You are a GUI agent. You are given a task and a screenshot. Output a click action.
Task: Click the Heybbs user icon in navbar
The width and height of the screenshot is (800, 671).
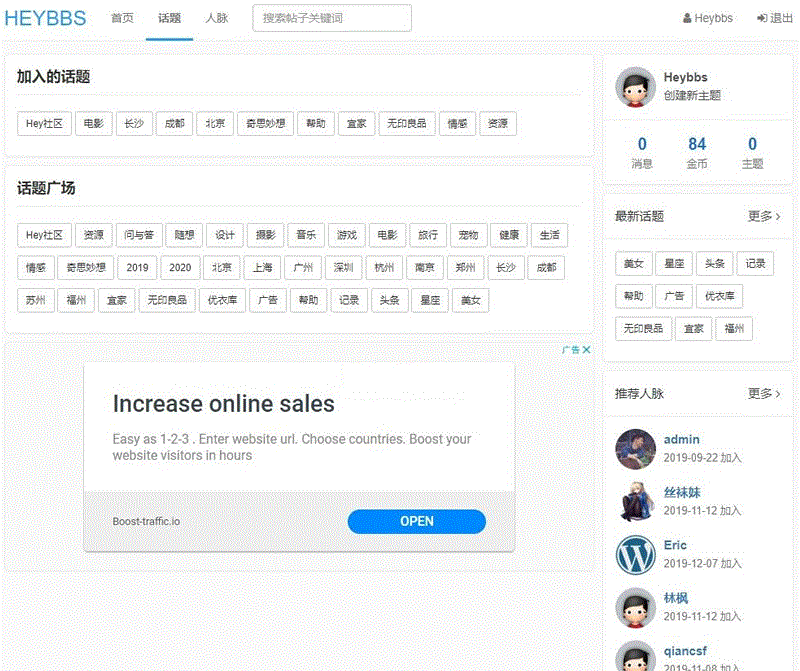687,18
